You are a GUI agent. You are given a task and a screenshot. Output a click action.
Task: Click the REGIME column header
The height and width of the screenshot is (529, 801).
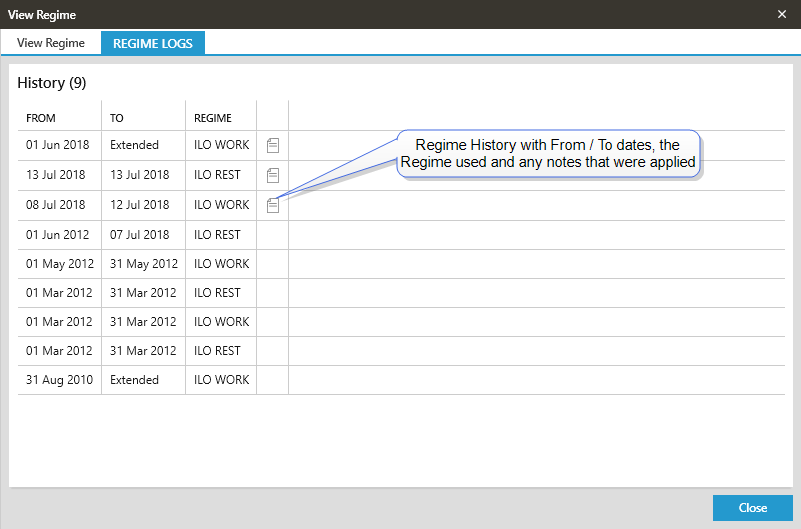pyautogui.click(x=212, y=118)
